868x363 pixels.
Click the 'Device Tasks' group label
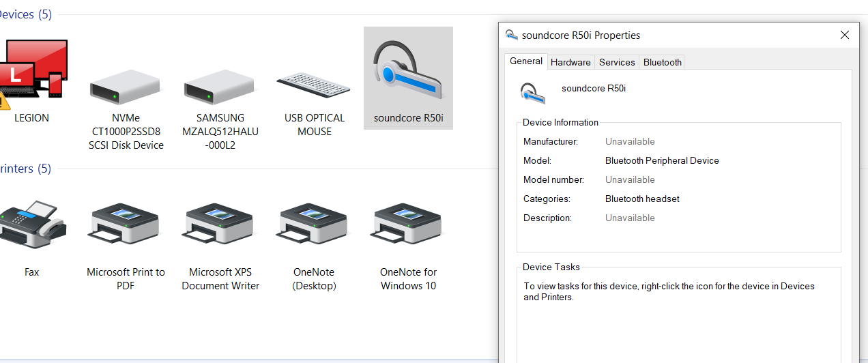[551, 267]
